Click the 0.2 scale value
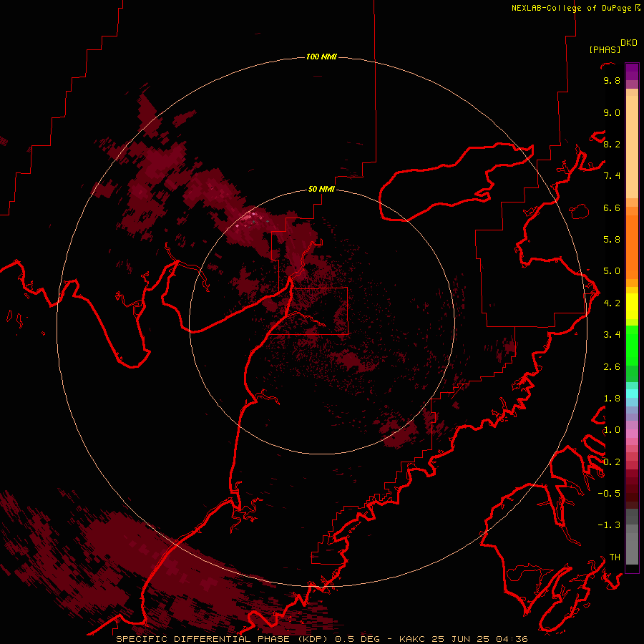The width and height of the screenshot is (644, 644). tap(612, 462)
